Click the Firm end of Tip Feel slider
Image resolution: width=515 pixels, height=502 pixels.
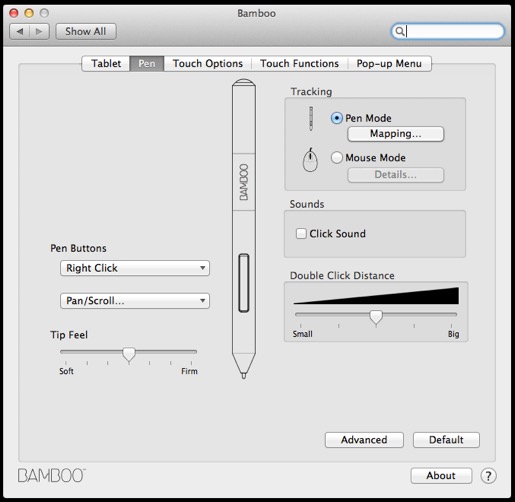click(x=189, y=371)
